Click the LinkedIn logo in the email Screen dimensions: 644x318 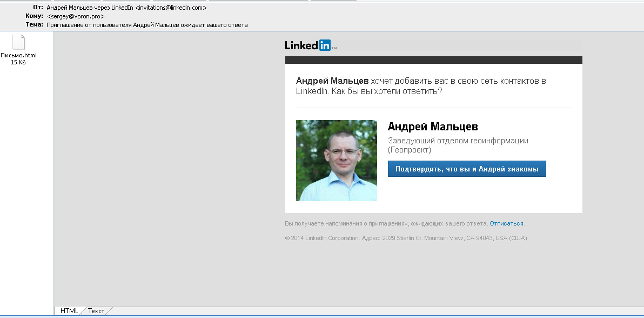click(311, 45)
